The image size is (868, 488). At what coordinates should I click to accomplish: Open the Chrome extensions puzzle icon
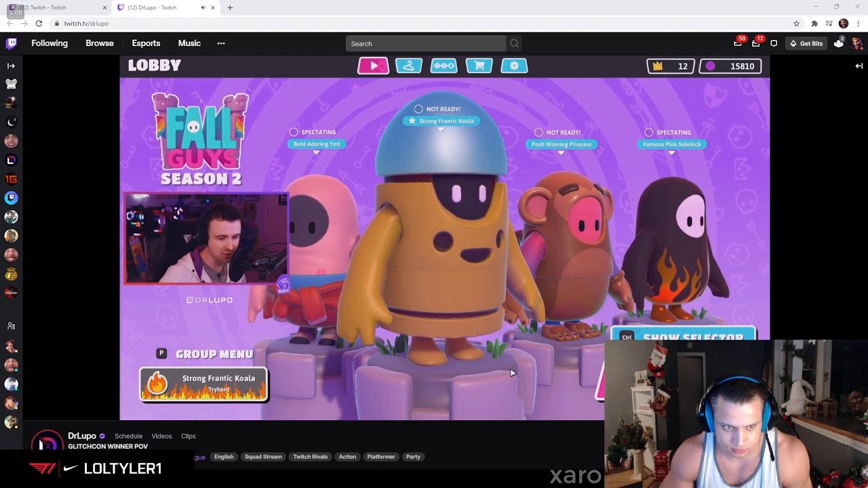coord(814,23)
